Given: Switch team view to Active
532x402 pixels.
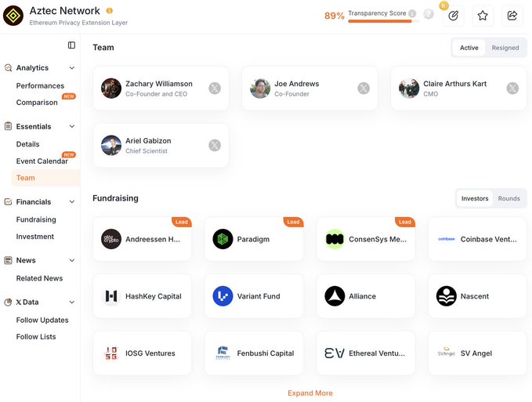Looking at the screenshot, I should point(469,48).
